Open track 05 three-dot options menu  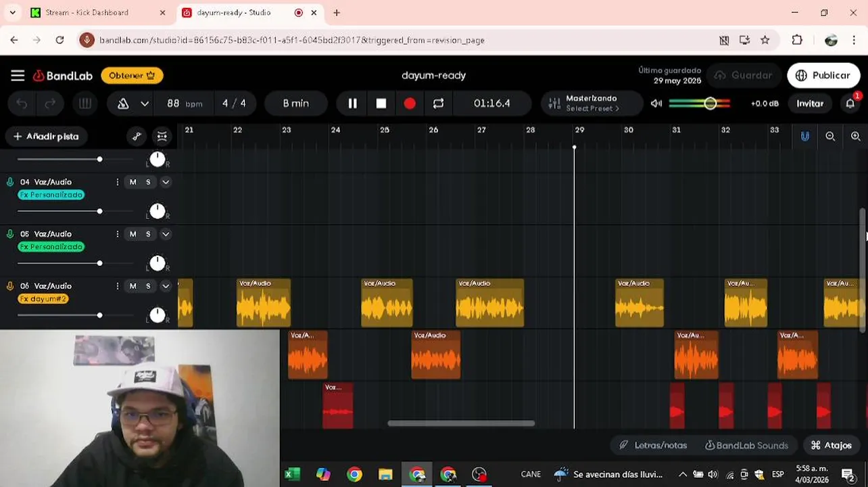(x=117, y=234)
